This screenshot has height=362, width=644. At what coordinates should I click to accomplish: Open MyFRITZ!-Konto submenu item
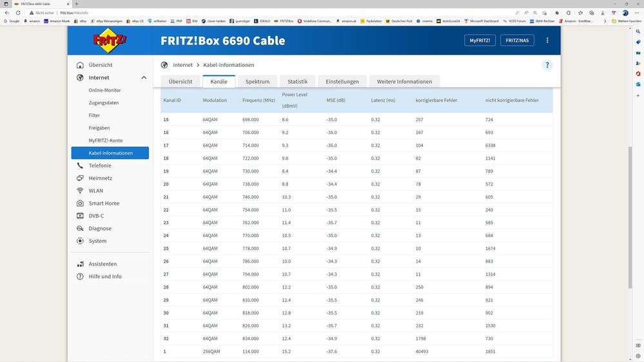click(106, 140)
